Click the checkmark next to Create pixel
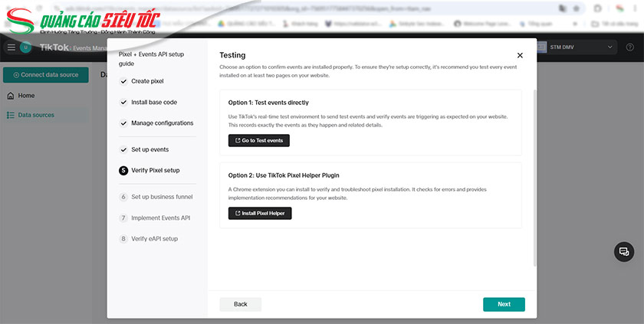644x324 pixels. coord(123,81)
